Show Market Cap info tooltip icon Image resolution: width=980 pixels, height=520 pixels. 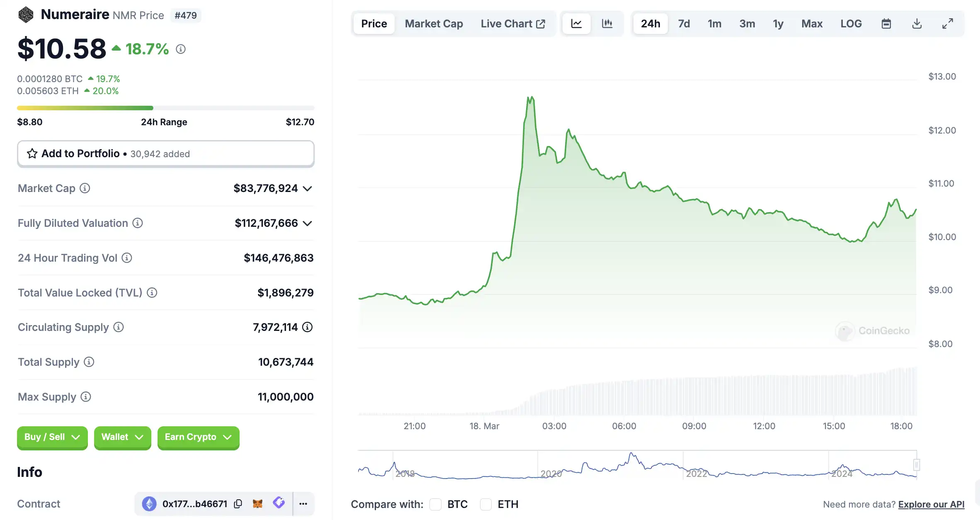tap(85, 188)
